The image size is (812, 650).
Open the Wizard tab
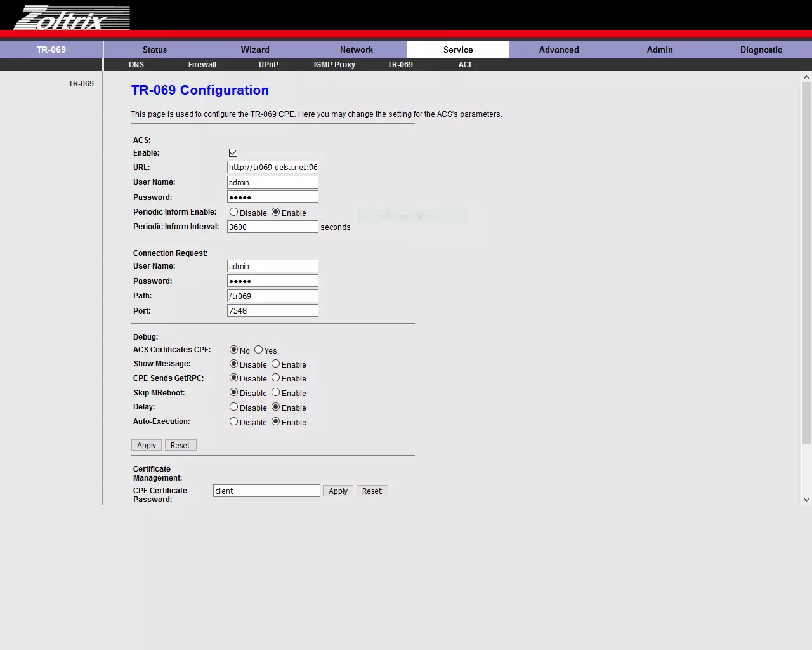point(255,50)
